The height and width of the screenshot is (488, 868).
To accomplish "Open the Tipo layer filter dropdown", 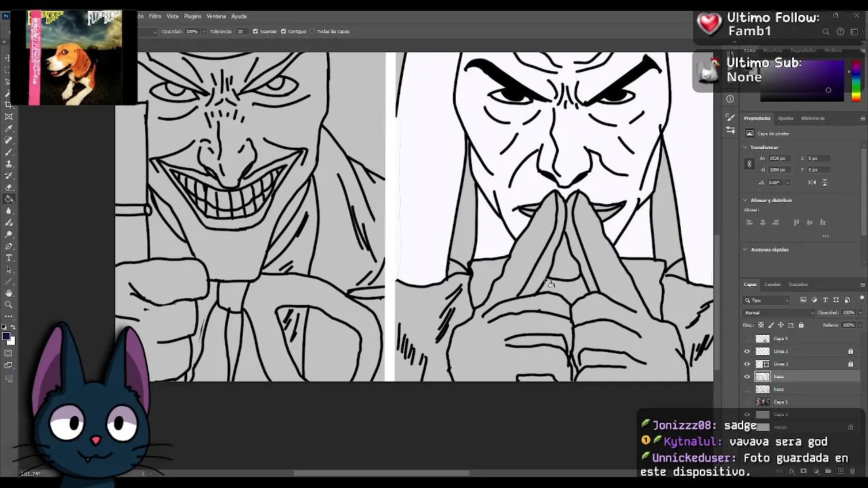I will [767, 300].
